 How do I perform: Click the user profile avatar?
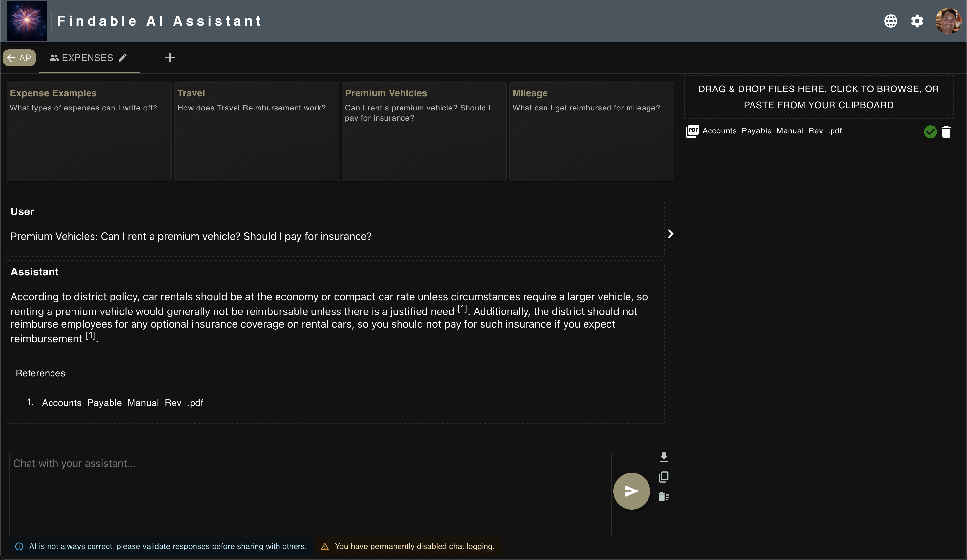tap(948, 21)
